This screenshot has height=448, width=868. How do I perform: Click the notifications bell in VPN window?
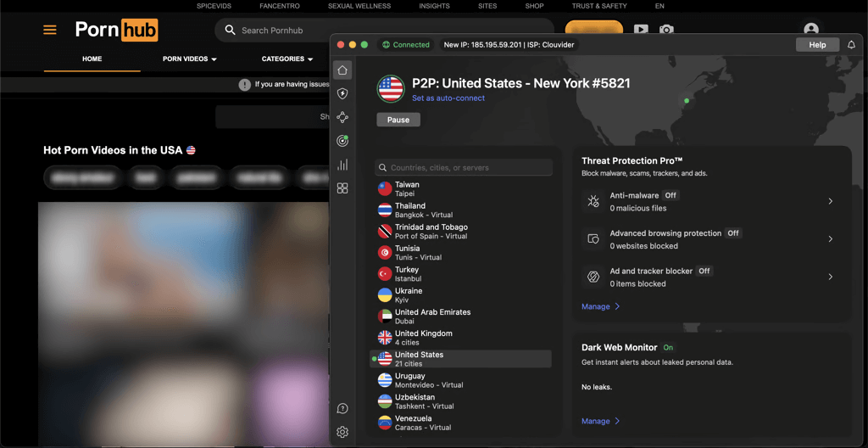coord(851,45)
